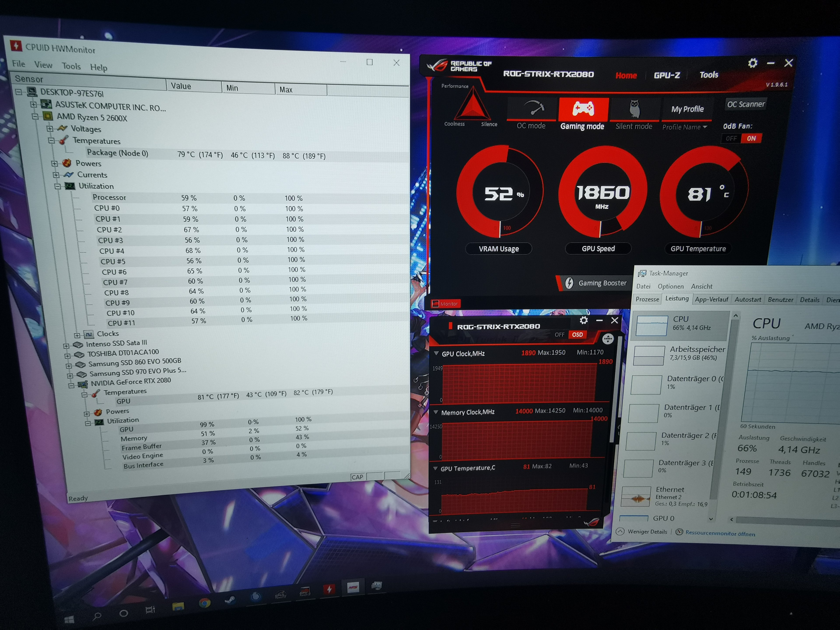Expand the Voltages node
840x630 pixels.
coord(49,129)
